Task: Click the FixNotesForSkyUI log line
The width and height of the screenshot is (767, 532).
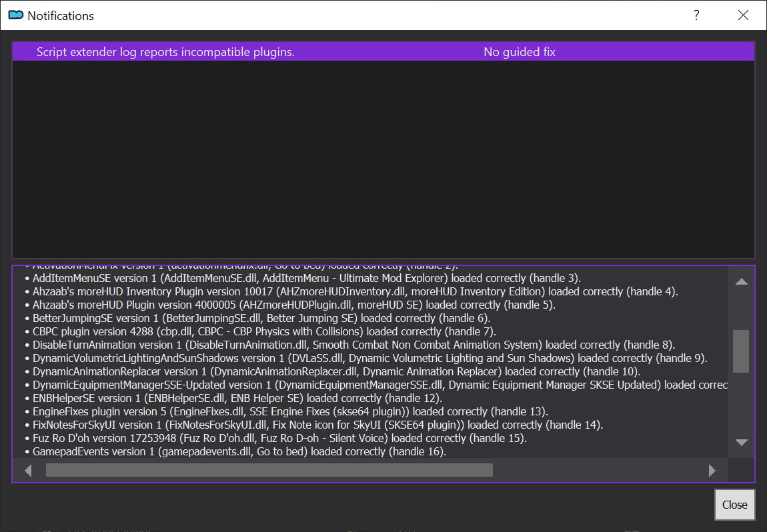Action: 314,425
